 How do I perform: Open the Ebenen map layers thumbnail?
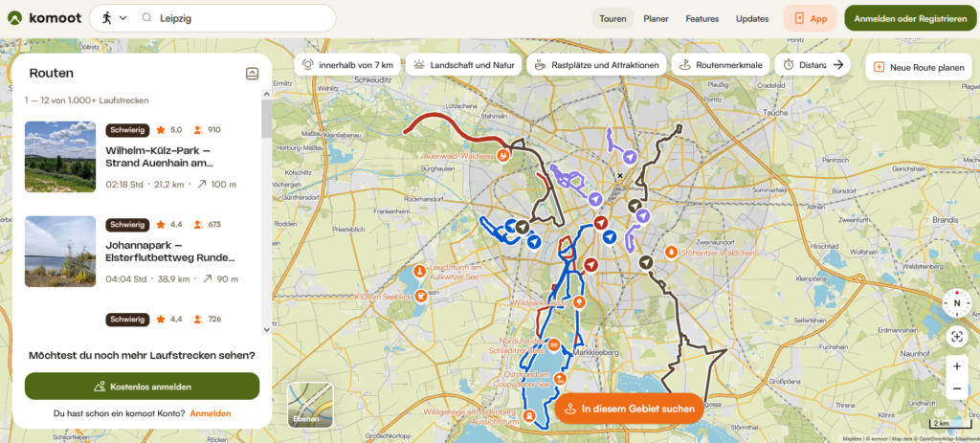[311, 404]
